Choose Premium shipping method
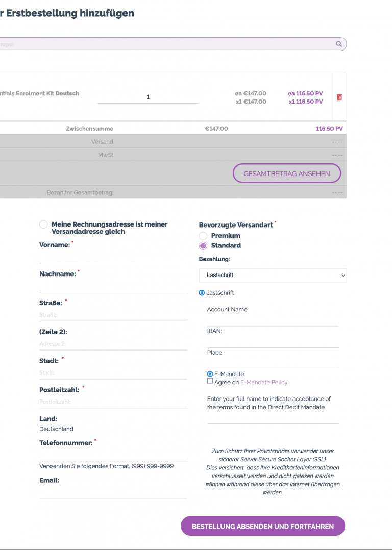Image resolution: width=392 pixels, height=550 pixels. (x=203, y=236)
